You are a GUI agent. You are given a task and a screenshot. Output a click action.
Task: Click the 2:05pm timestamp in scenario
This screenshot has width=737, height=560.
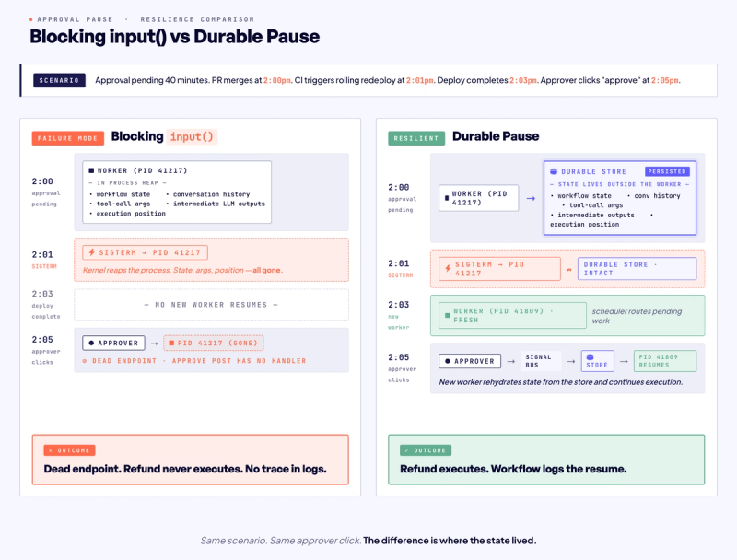tap(664, 81)
